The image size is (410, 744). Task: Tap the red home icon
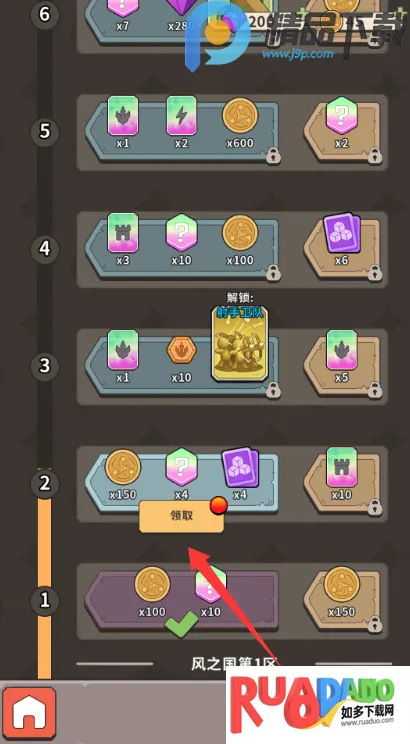pos(29,714)
